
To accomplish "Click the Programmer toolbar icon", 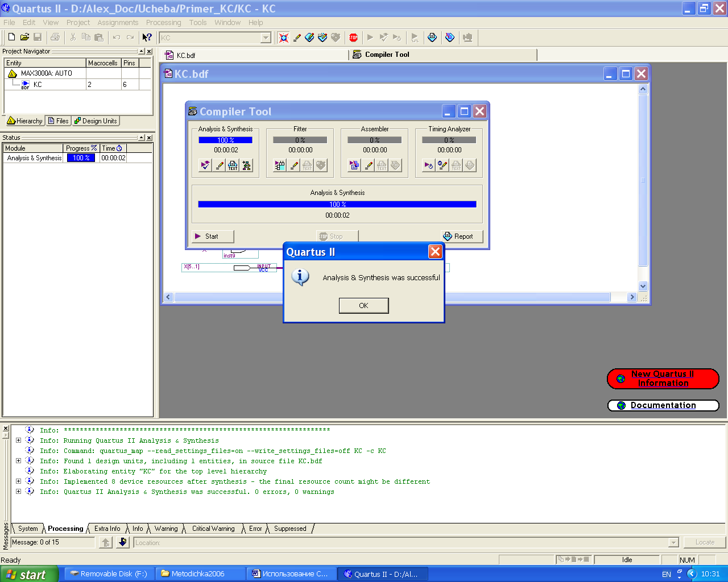I will pos(450,38).
